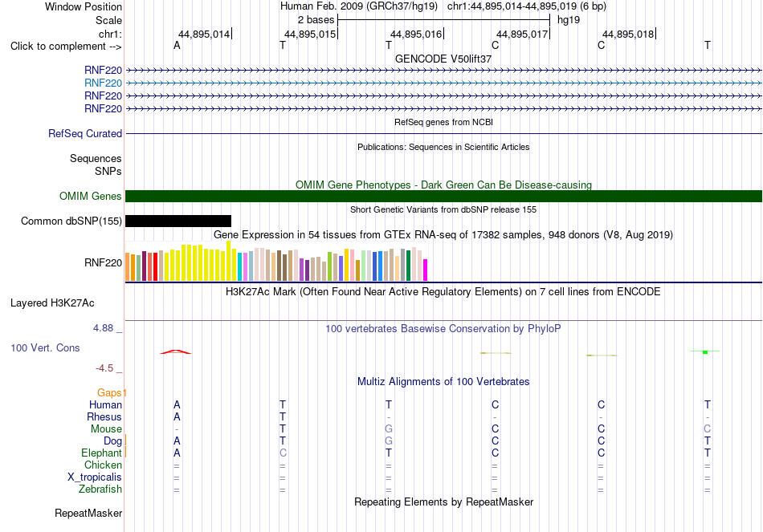Select the Sequences track label
The width and height of the screenshot is (763, 532).
(96, 159)
